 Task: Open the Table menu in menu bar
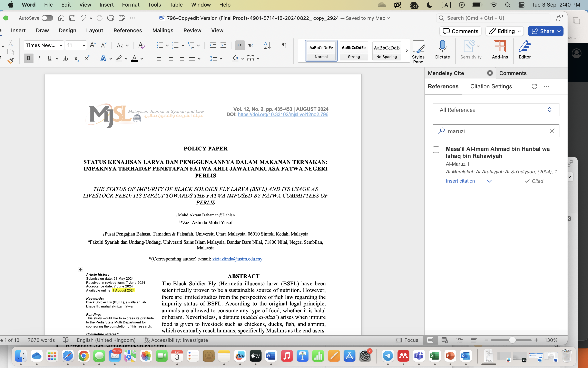click(176, 5)
